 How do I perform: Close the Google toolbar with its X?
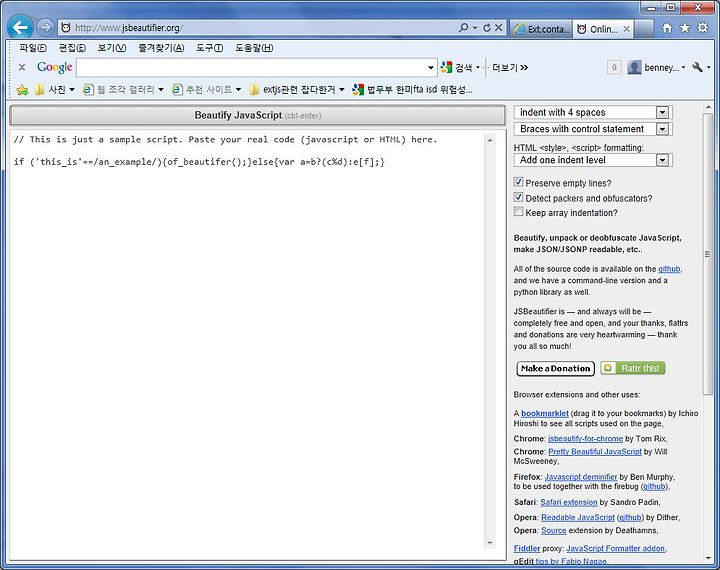tap(22, 67)
